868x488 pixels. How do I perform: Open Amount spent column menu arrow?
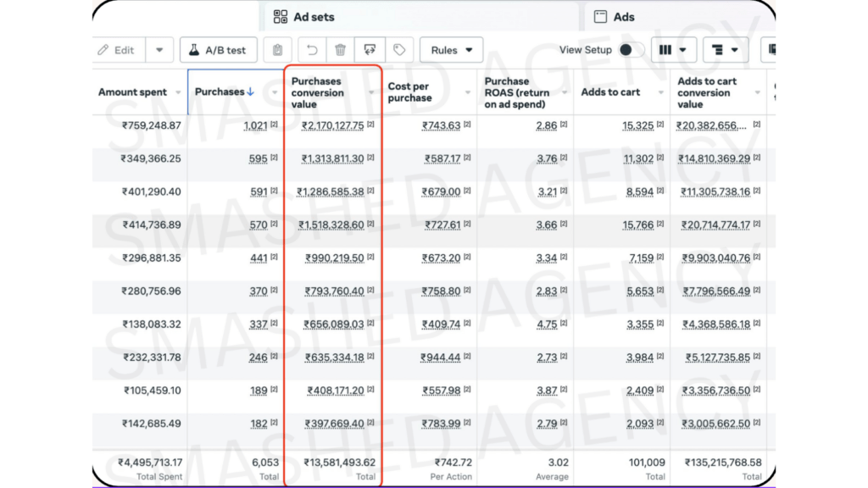[178, 92]
